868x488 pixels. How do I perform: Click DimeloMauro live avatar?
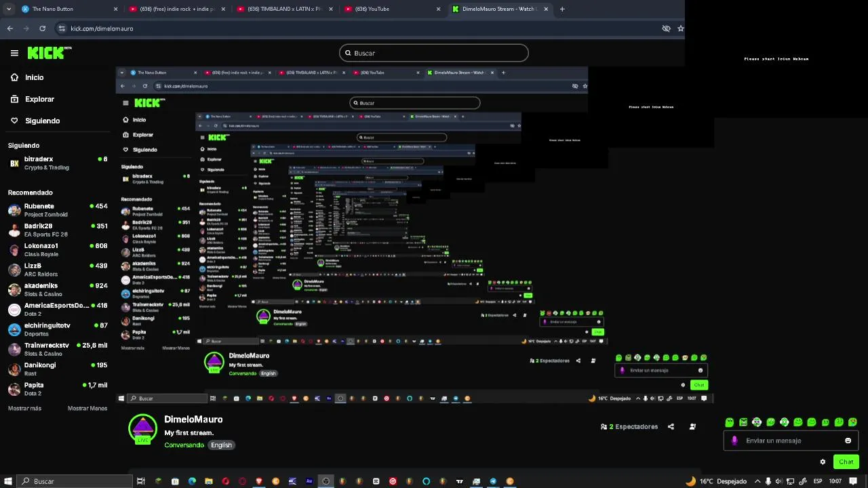coord(142,429)
